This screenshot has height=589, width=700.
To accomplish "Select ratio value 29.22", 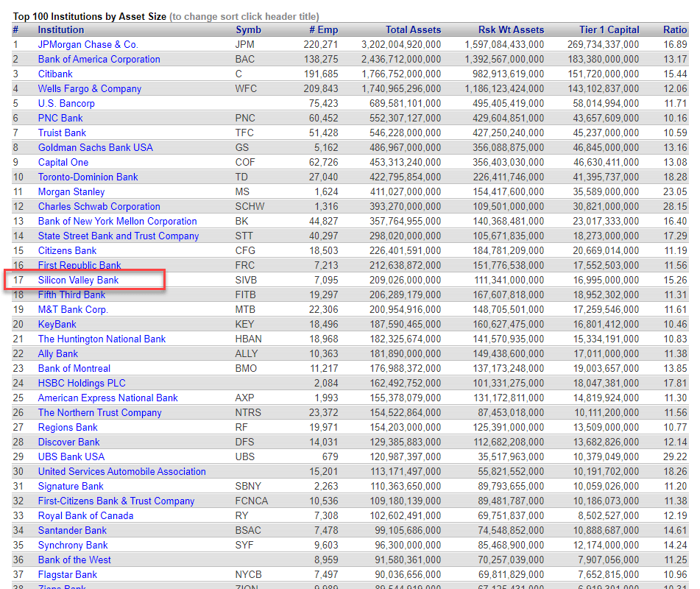I will [x=675, y=457].
